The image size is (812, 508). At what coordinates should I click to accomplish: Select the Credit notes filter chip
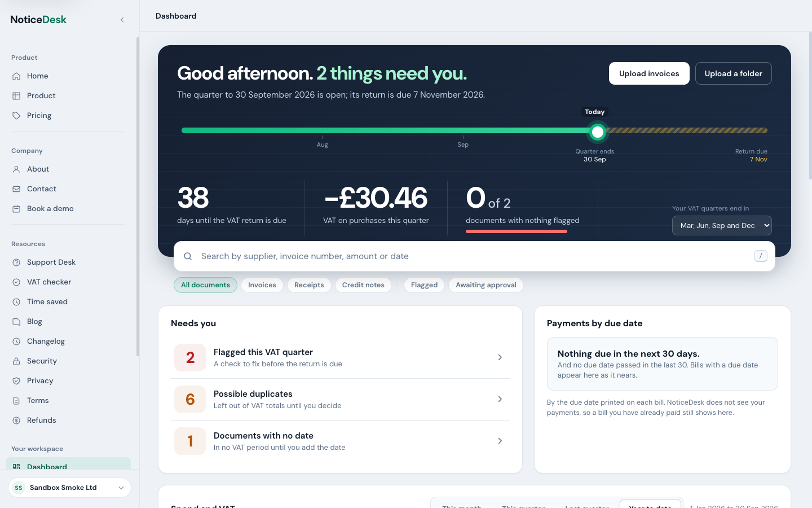point(363,285)
